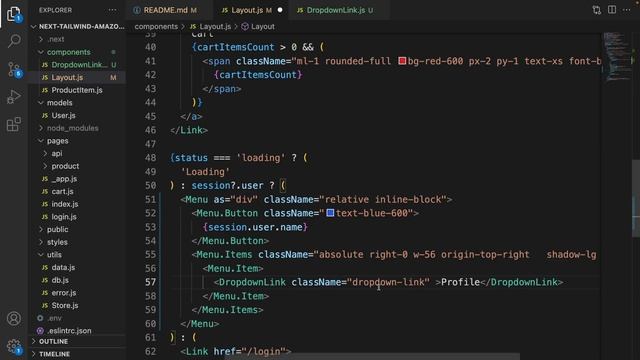Click the 'Loading' string on line 49
Image resolution: width=640 pixels, height=360 pixels.
pos(205,172)
